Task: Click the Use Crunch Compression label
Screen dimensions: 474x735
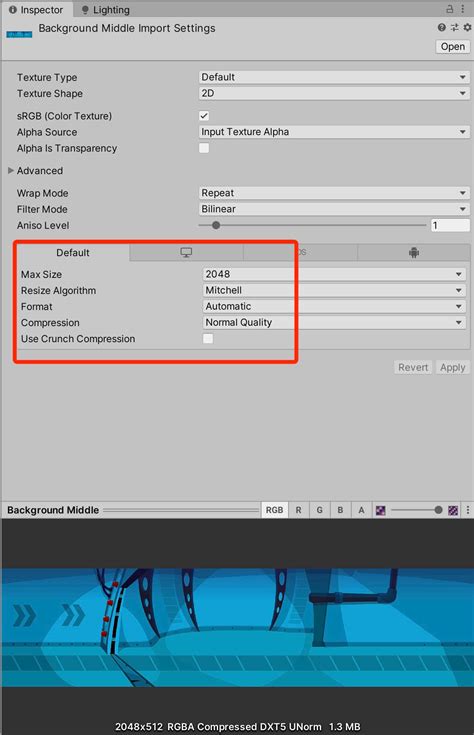Action: point(78,338)
